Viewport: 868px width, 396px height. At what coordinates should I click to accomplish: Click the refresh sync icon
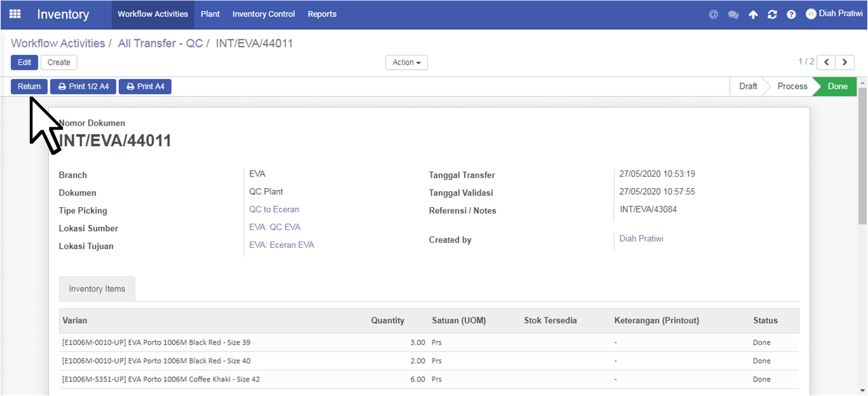[x=772, y=15]
